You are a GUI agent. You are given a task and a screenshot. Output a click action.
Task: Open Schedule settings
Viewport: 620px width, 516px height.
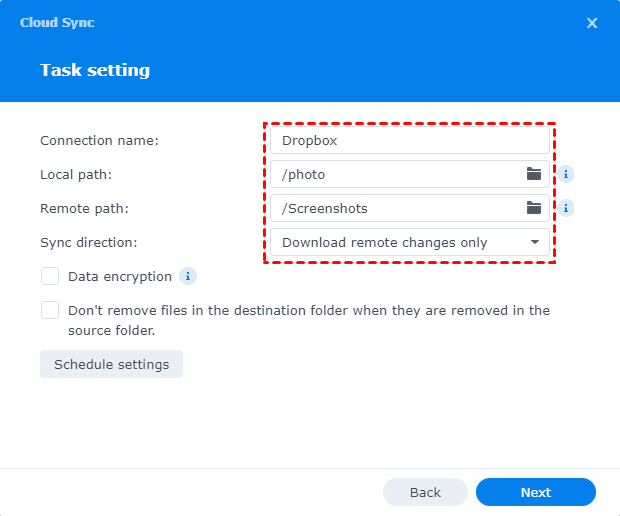coord(111,364)
